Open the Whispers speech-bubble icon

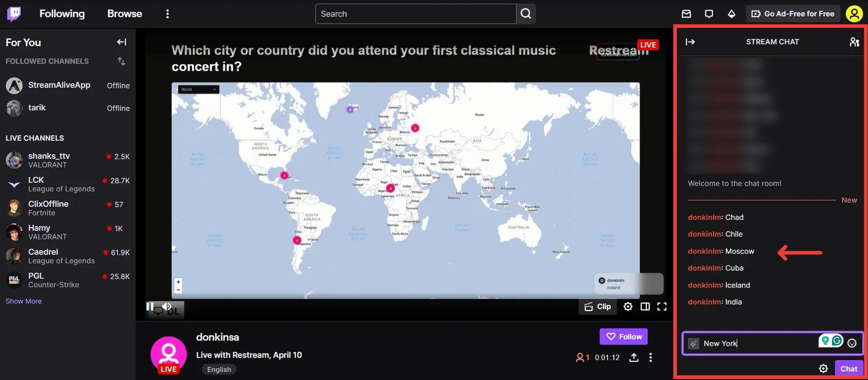coord(709,14)
